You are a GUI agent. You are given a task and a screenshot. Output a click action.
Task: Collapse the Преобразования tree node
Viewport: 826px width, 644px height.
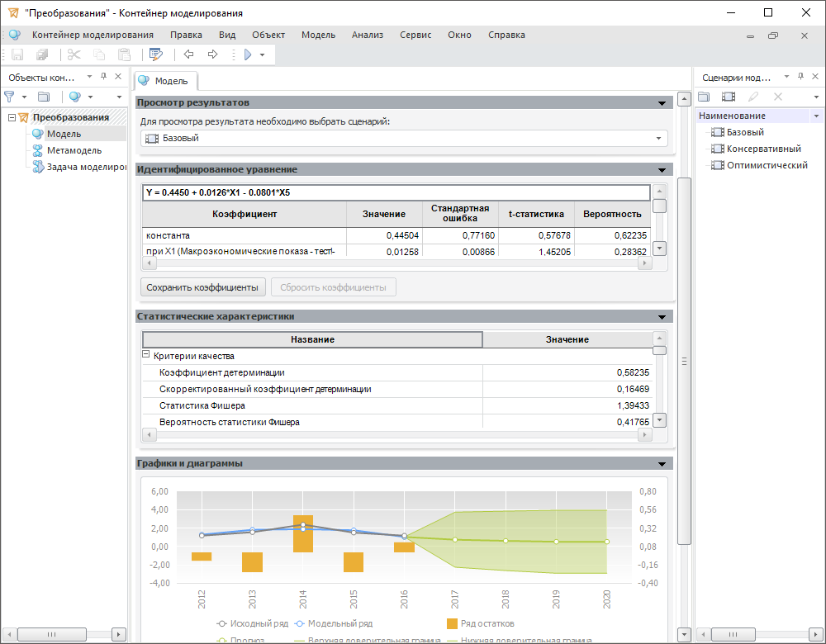click(12, 117)
